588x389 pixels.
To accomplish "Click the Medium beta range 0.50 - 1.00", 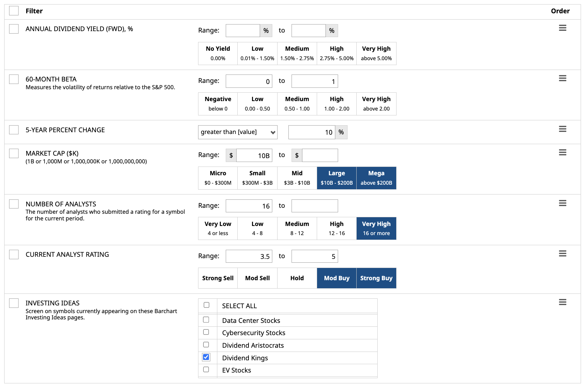I will (297, 104).
